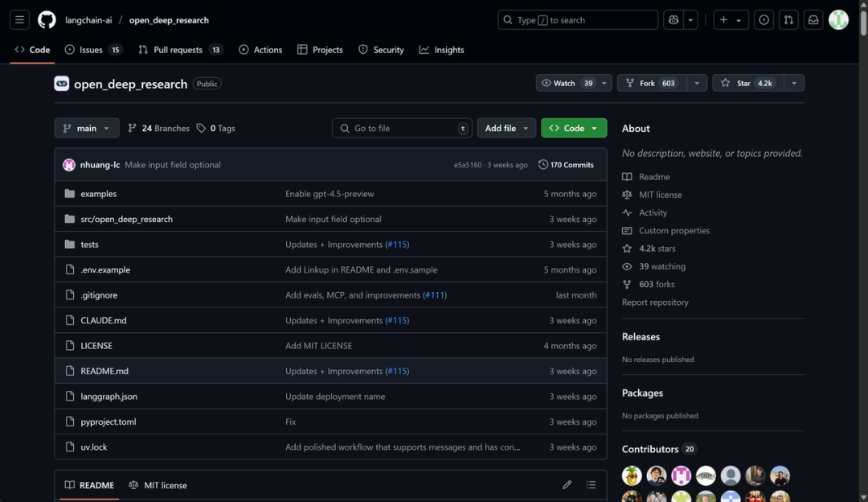Open langgraph.json file

coord(109,396)
